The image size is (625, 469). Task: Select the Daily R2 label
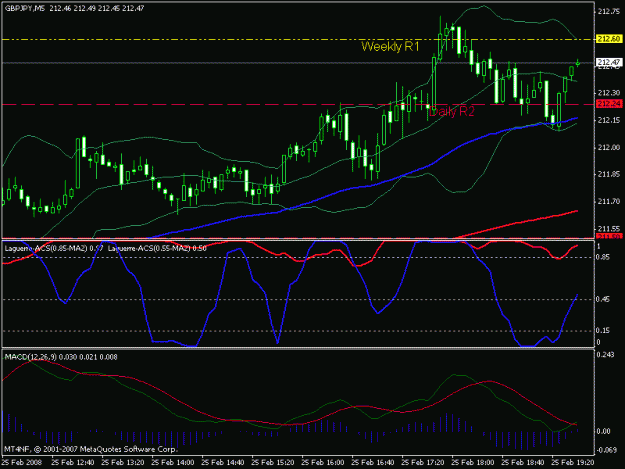(452, 112)
